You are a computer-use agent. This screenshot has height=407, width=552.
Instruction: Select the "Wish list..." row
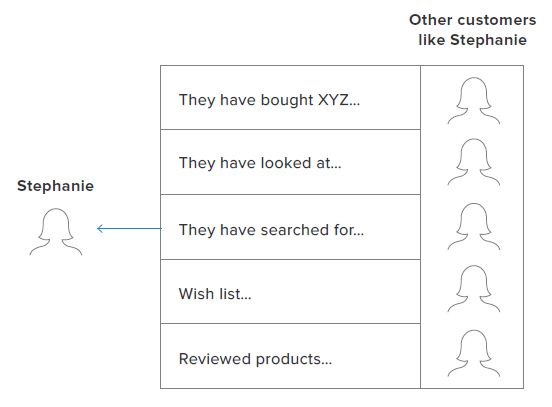click(290, 292)
